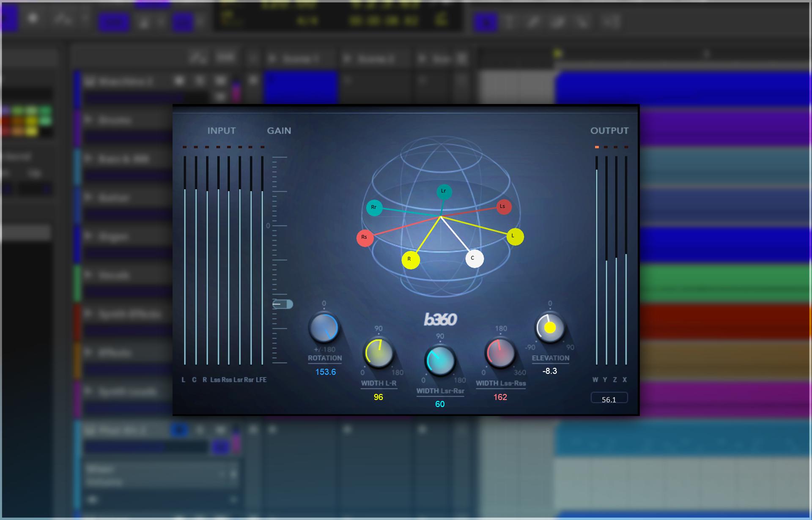Select the red Ls speaker node

503,207
